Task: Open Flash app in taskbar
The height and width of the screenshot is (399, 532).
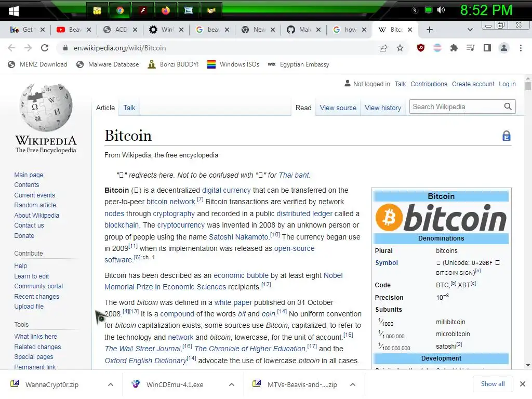Action: tap(143, 11)
